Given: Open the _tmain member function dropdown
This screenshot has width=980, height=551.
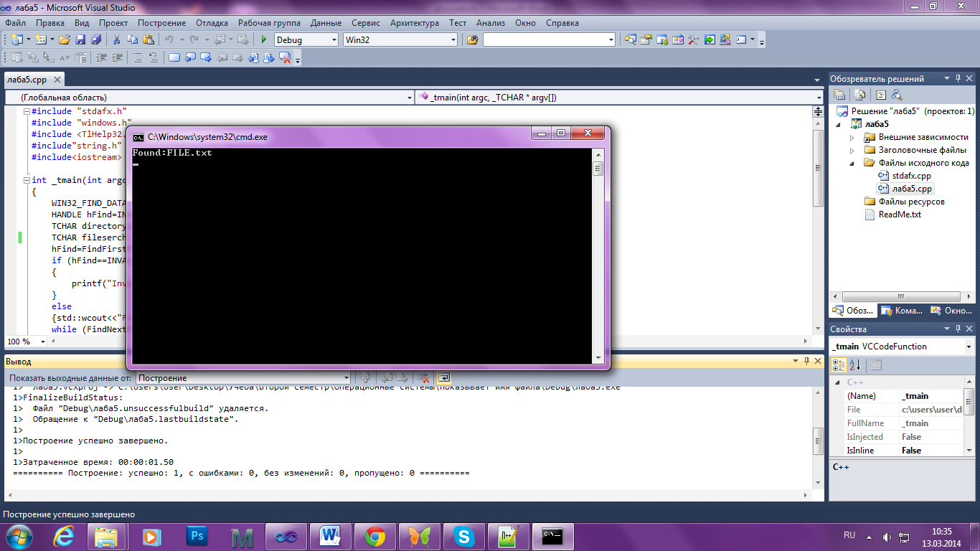Looking at the screenshot, I should [x=819, y=97].
